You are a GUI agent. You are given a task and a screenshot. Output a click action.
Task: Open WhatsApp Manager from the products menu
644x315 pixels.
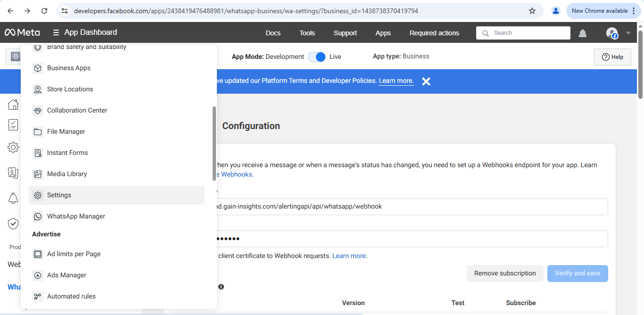point(75,216)
